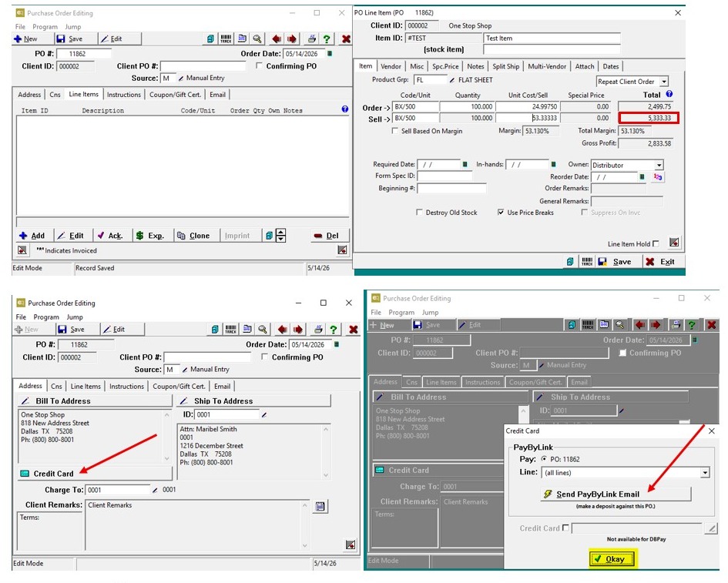
Task: Click the TRACK barcode icon in the Bill To Address PO window
Action: pyautogui.click(x=231, y=330)
